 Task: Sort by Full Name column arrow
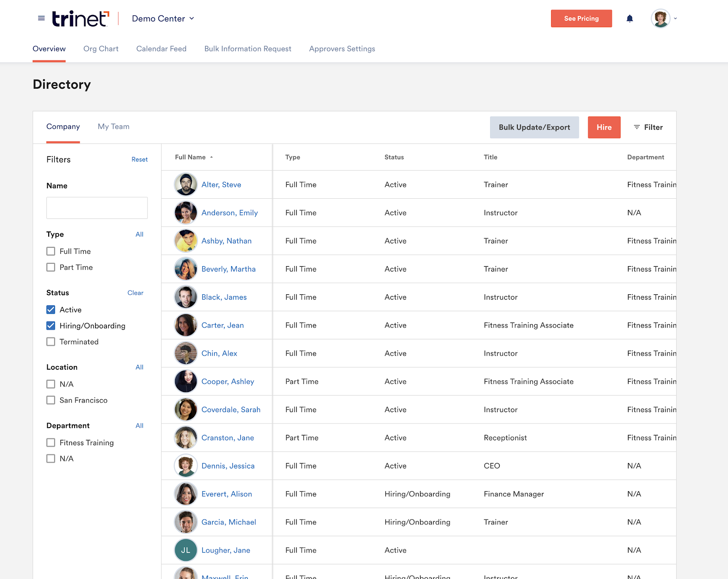point(212,157)
